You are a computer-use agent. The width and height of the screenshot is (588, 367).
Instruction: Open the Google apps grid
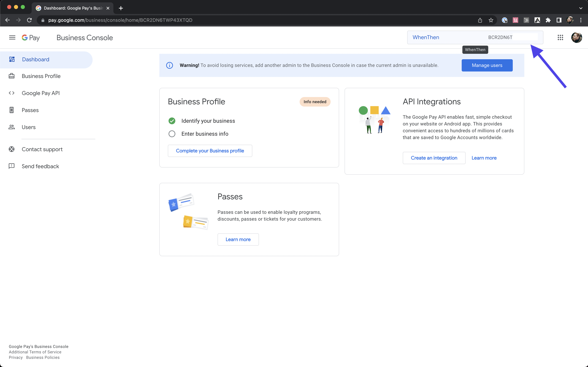click(x=561, y=37)
